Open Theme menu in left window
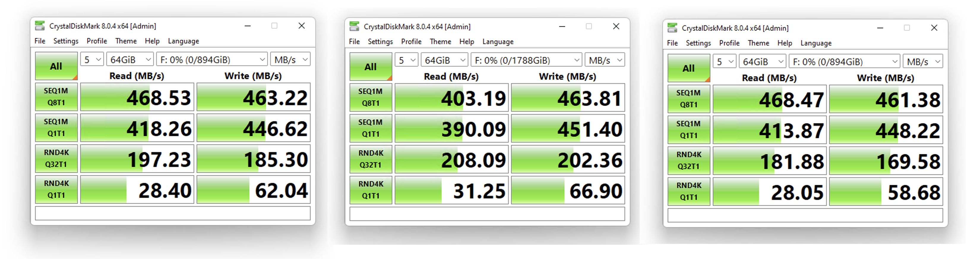The height and width of the screenshot is (259, 980). (126, 41)
